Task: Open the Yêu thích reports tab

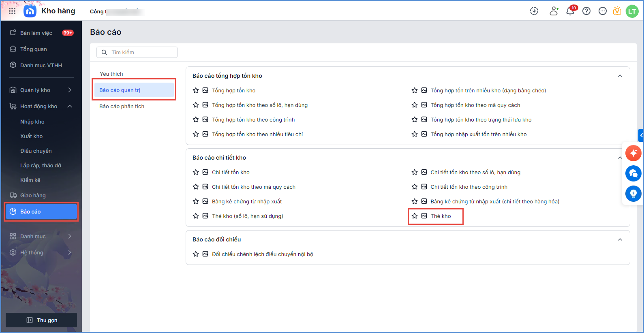Action: 111,74
